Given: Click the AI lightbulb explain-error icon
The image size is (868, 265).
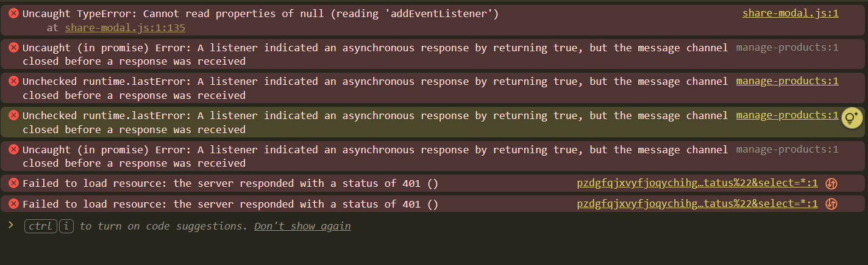Looking at the screenshot, I should coord(852,118).
